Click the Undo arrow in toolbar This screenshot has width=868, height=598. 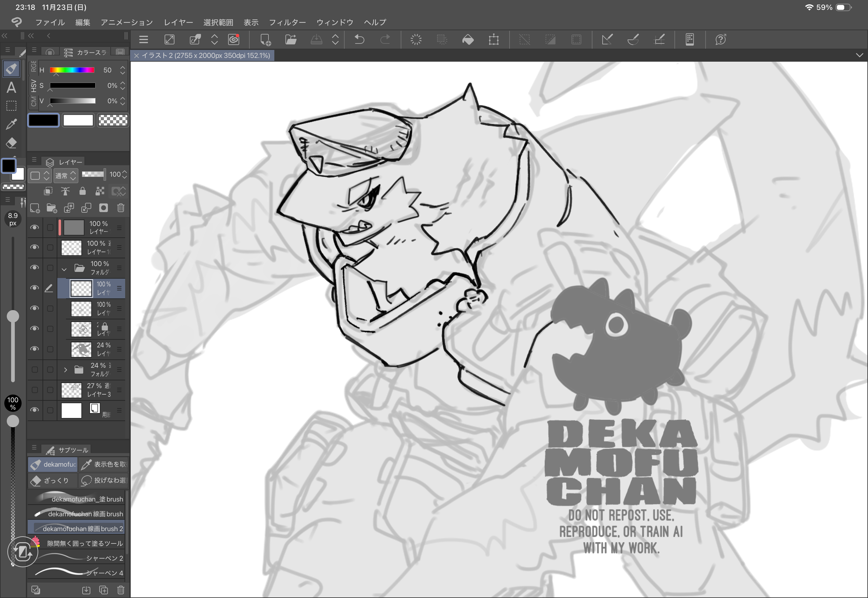(359, 39)
